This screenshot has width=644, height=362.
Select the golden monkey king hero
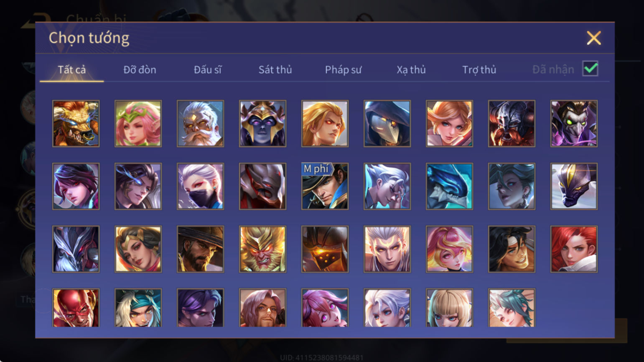tap(263, 249)
